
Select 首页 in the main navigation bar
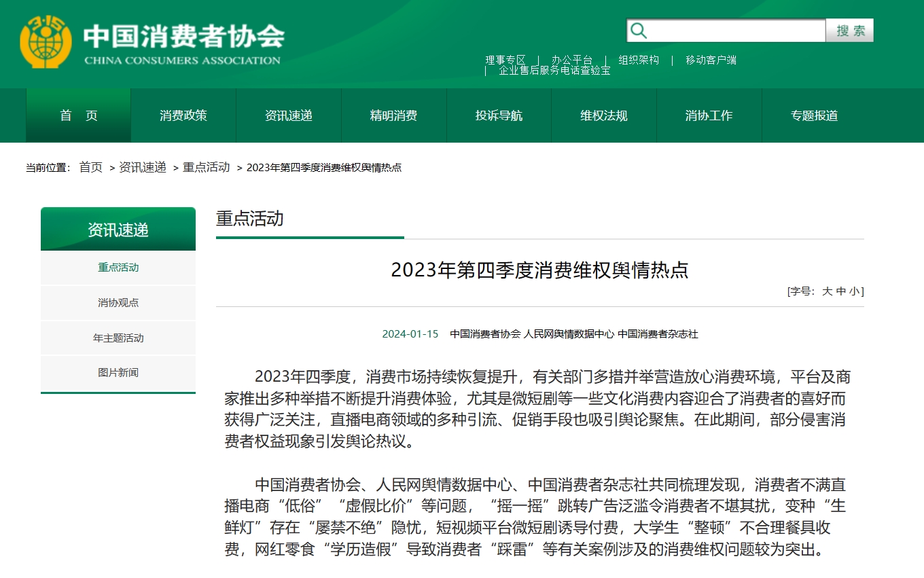click(x=78, y=115)
